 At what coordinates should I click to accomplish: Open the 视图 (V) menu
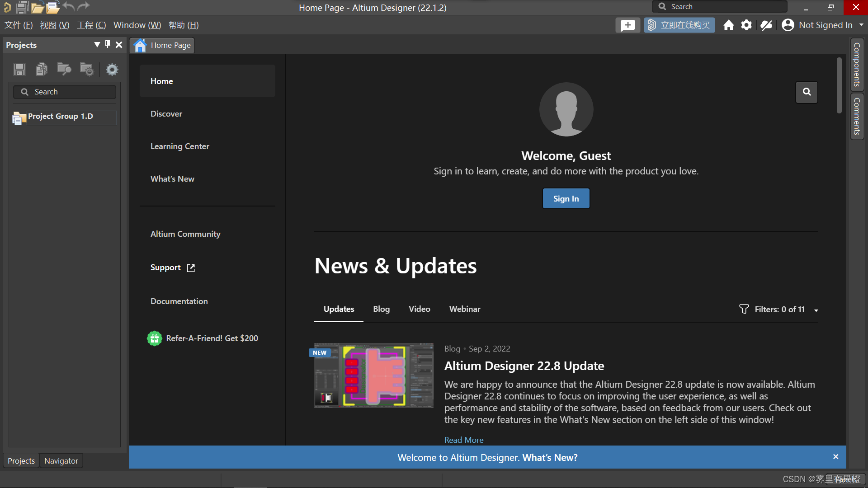pyautogui.click(x=55, y=25)
